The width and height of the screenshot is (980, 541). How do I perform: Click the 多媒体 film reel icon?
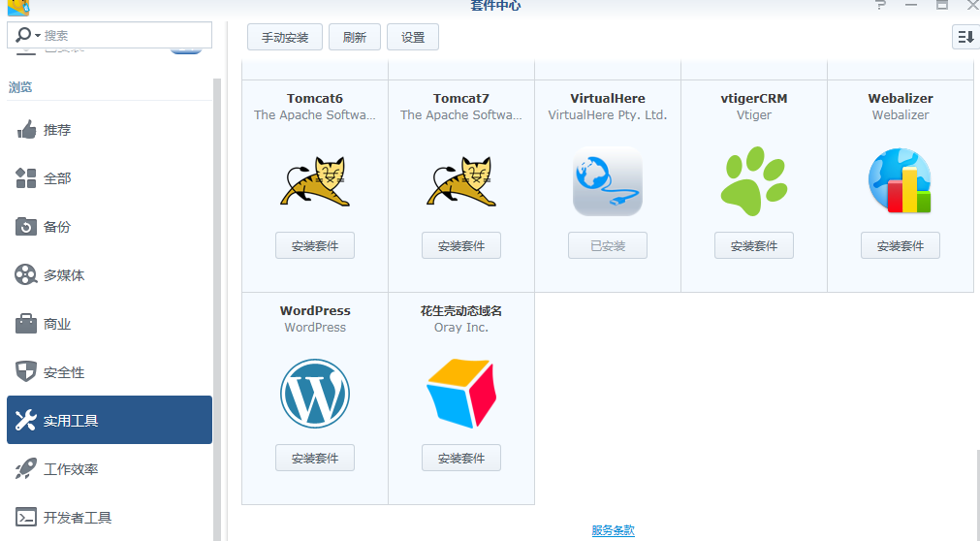[26, 274]
